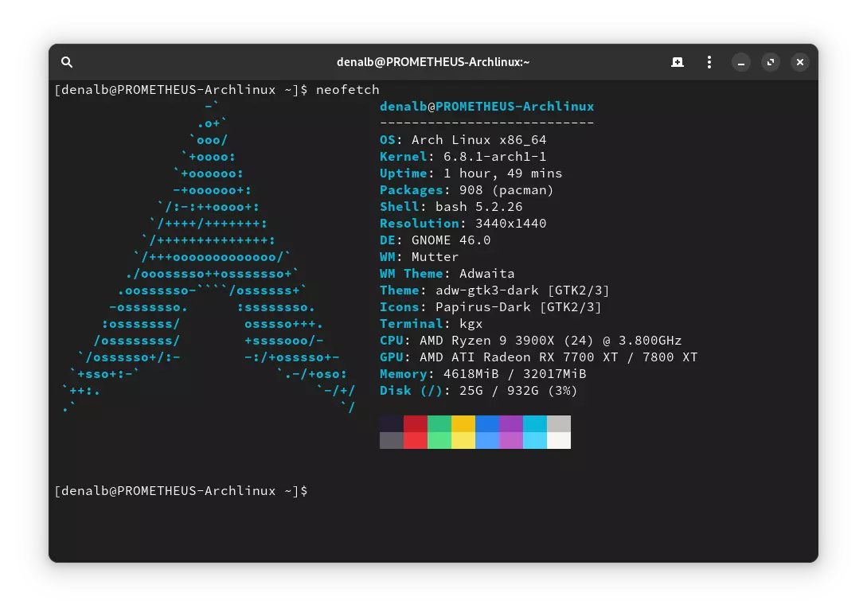Click the dark blue color block
867x616 pixels.
click(487, 423)
